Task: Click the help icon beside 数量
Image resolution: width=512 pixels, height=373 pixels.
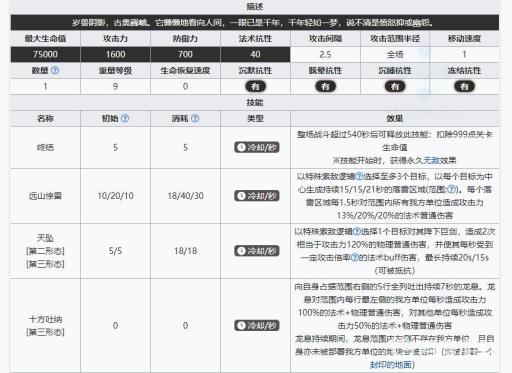Action: 55,70
